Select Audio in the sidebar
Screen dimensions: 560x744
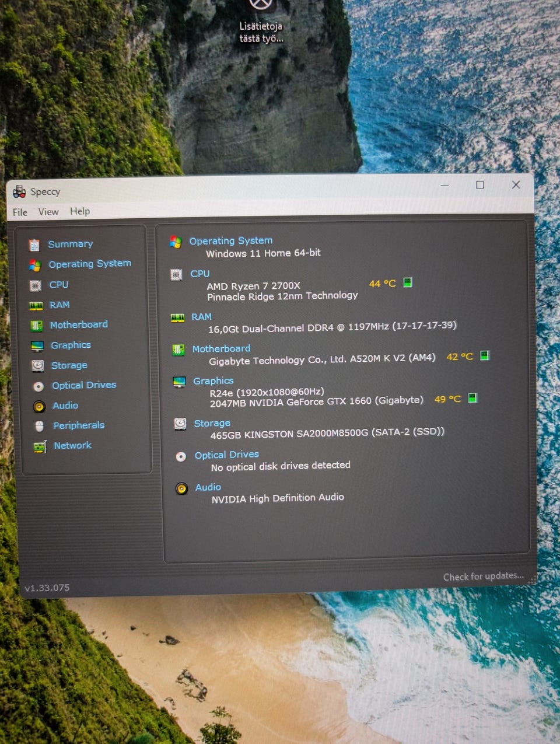click(x=65, y=406)
